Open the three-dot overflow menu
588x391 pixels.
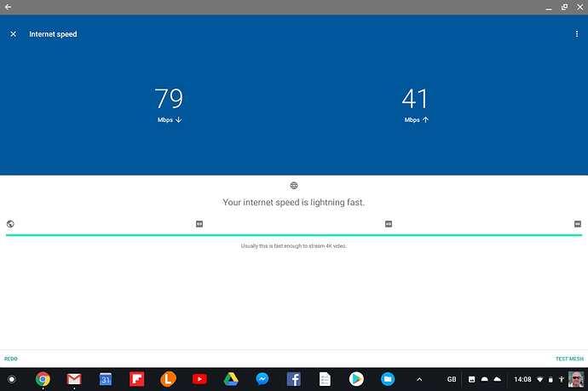pyautogui.click(x=577, y=34)
